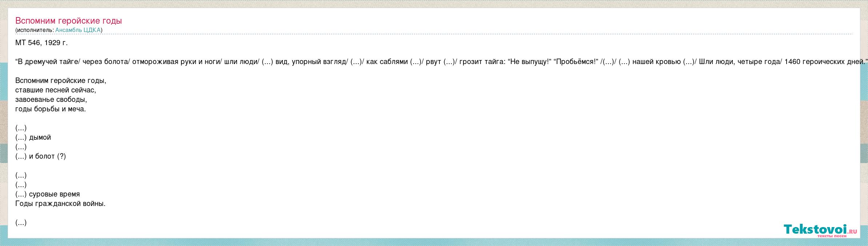Click the line (...) и болот (?)
Image resolution: width=868 pixels, height=246 pixels.
coord(41,156)
